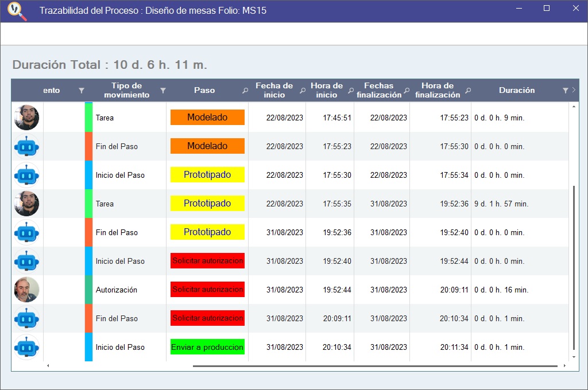Click the Modelado label in Fin del Paso row

[x=207, y=146]
